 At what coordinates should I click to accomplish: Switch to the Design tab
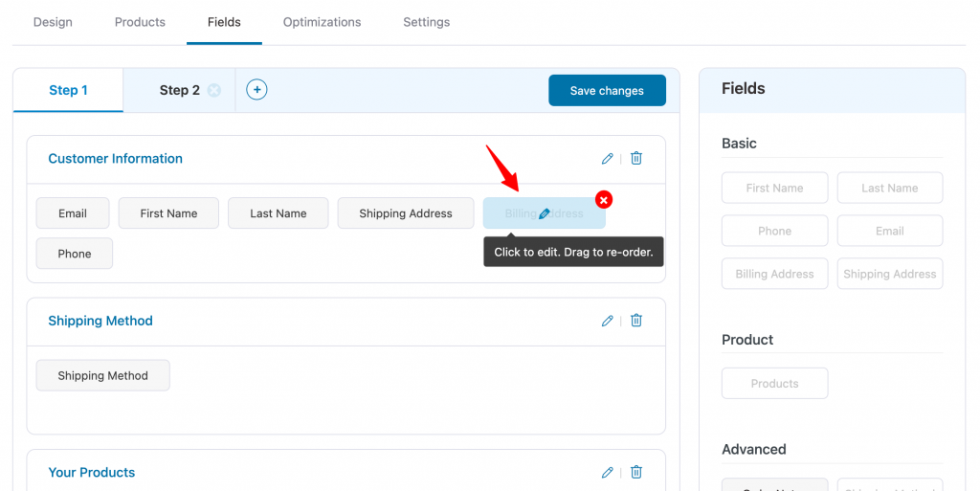[53, 22]
